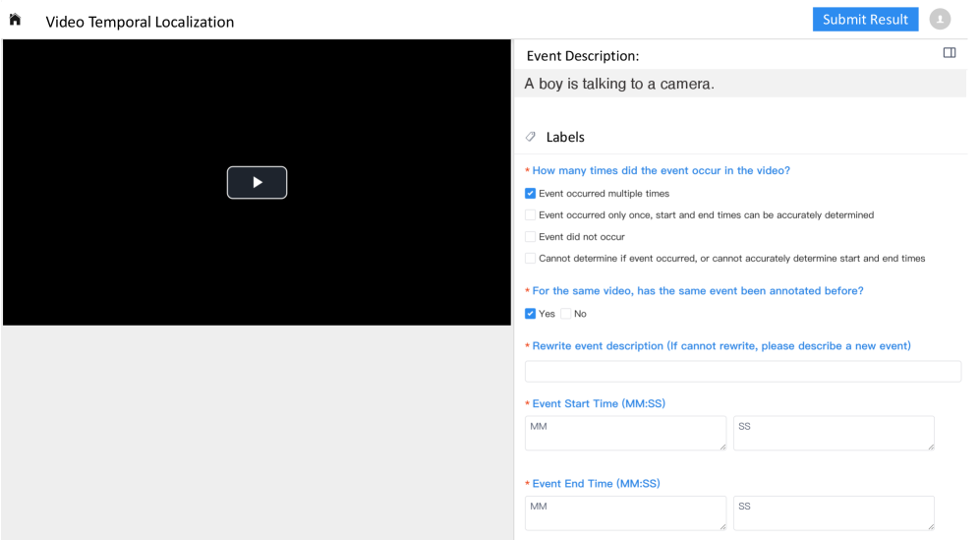The image size is (980, 541).
Task: Open the user avatar profile menu
Action: (x=940, y=20)
